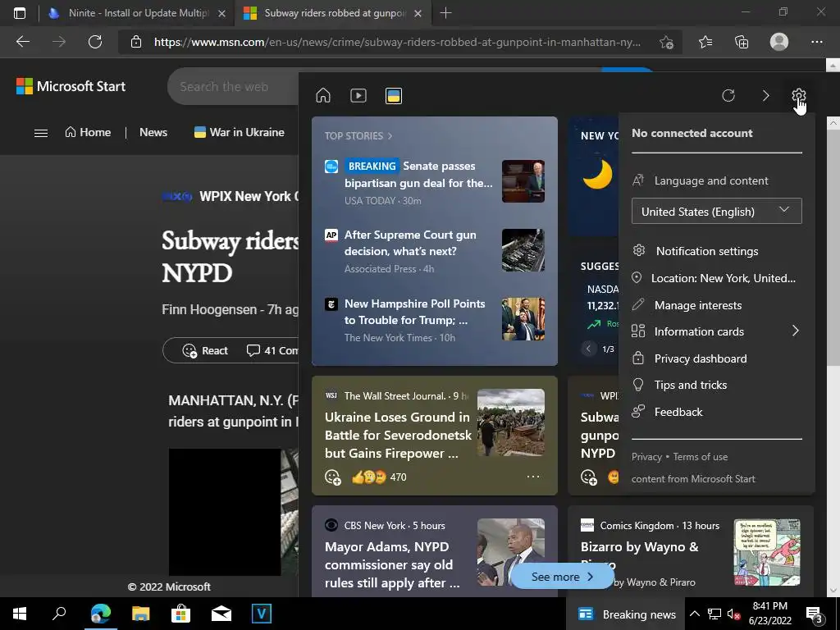Reload the current MSN page

coord(95,42)
